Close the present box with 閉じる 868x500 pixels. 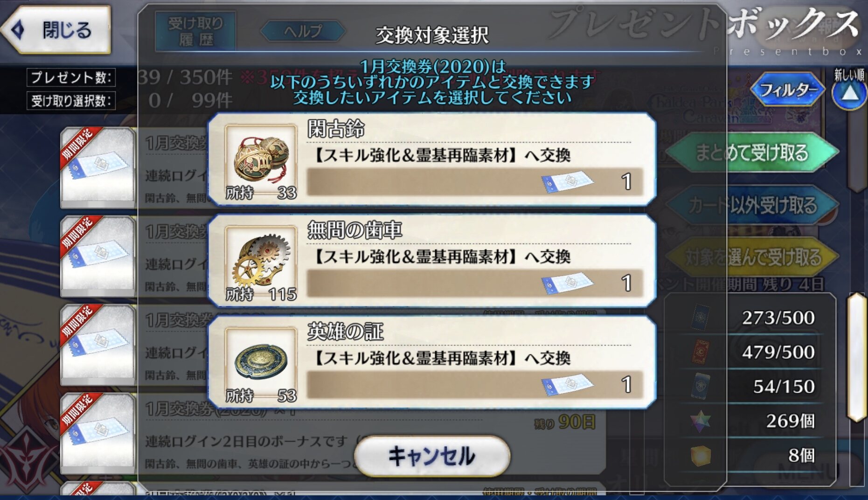click(x=56, y=30)
